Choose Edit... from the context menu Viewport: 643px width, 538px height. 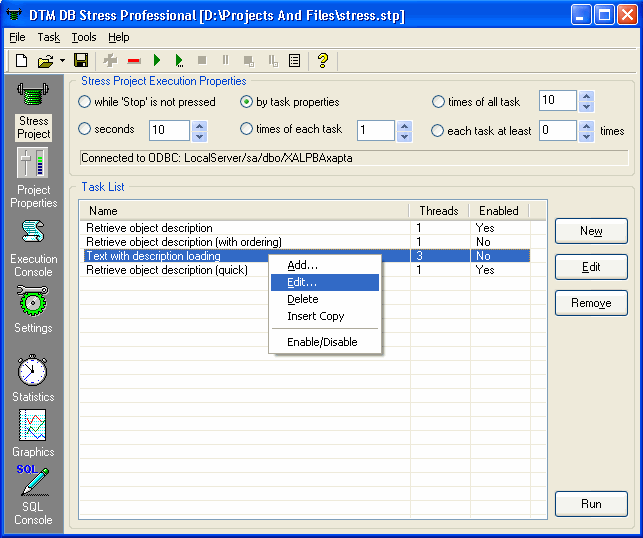click(x=301, y=282)
